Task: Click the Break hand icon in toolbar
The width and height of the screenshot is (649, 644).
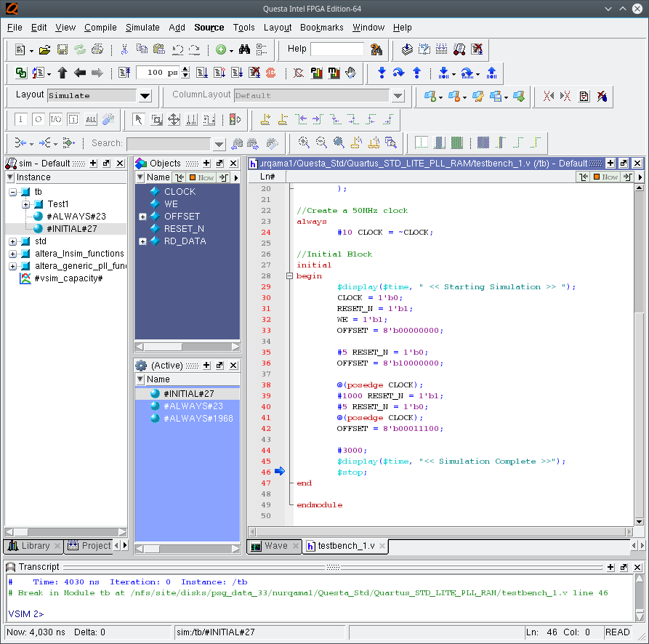Action: coord(350,73)
